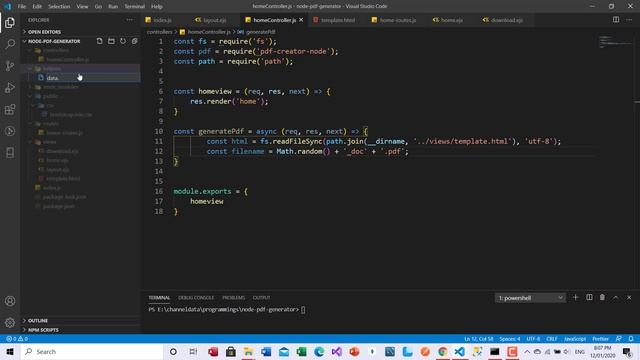The height and width of the screenshot is (360, 640).
Task: Switch to the Debug Console panel tab
Action: tap(196, 298)
